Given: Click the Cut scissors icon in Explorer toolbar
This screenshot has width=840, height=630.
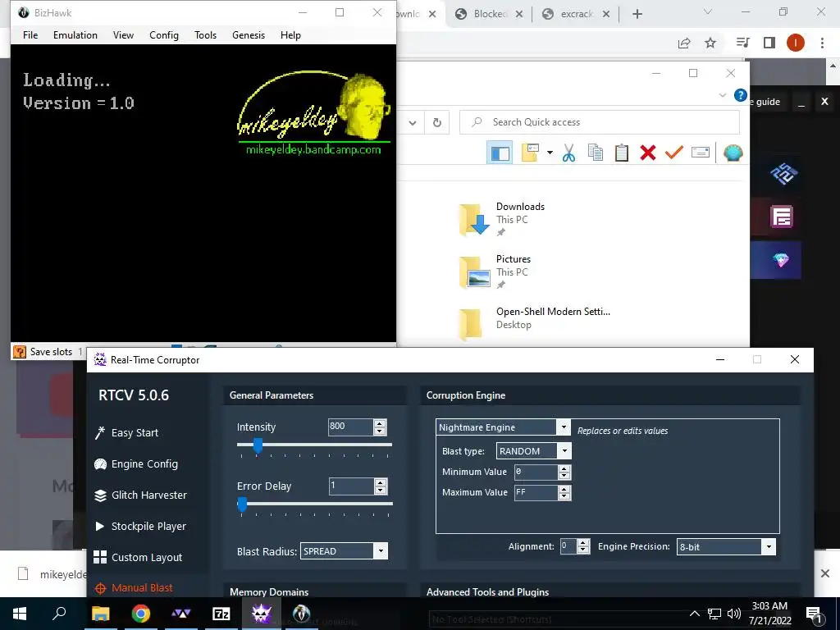Looking at the screenshot, I should click(568, 153).
